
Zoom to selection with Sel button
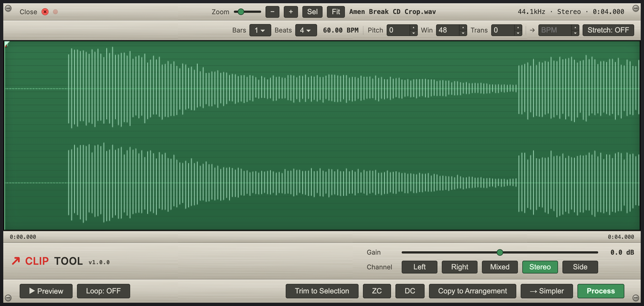click(x=313, y=12)
